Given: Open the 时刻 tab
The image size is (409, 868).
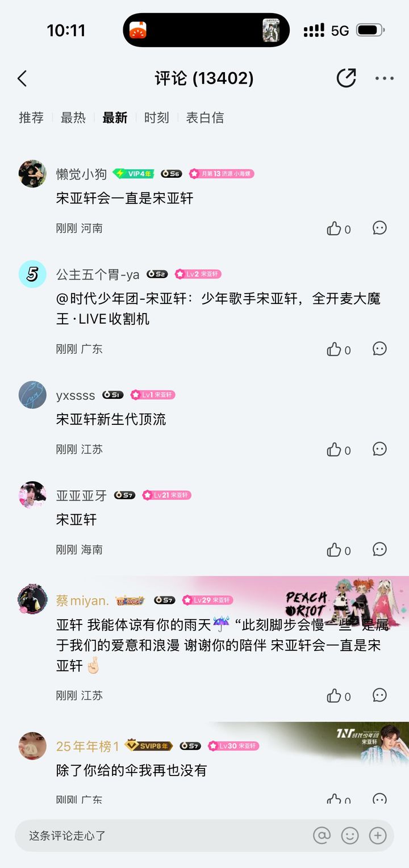Looking at the screenshot, I should pos(157,118).
